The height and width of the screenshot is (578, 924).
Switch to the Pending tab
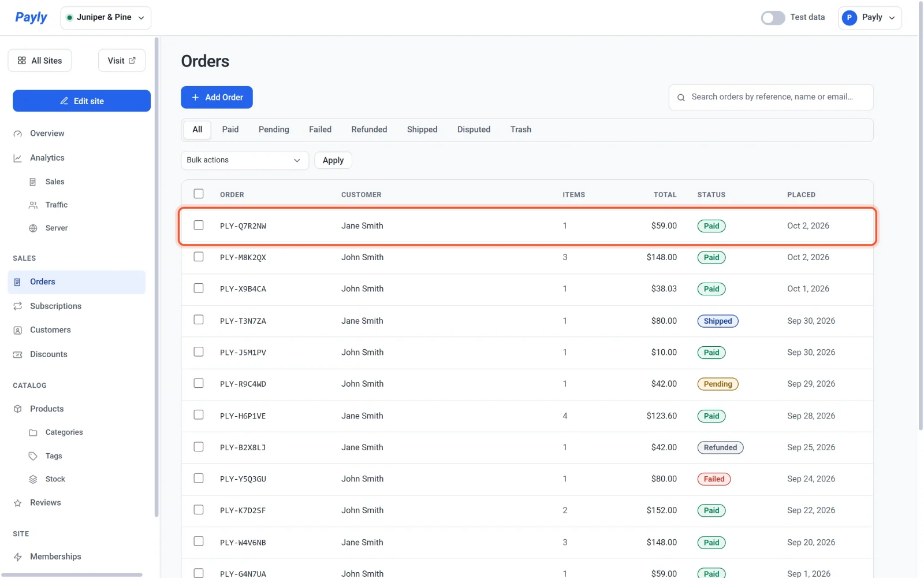click(x=274, y=129)
